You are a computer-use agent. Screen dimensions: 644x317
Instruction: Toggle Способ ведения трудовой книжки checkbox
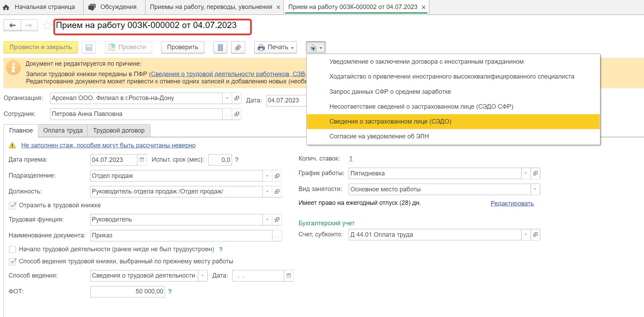[x=13, y=261]
